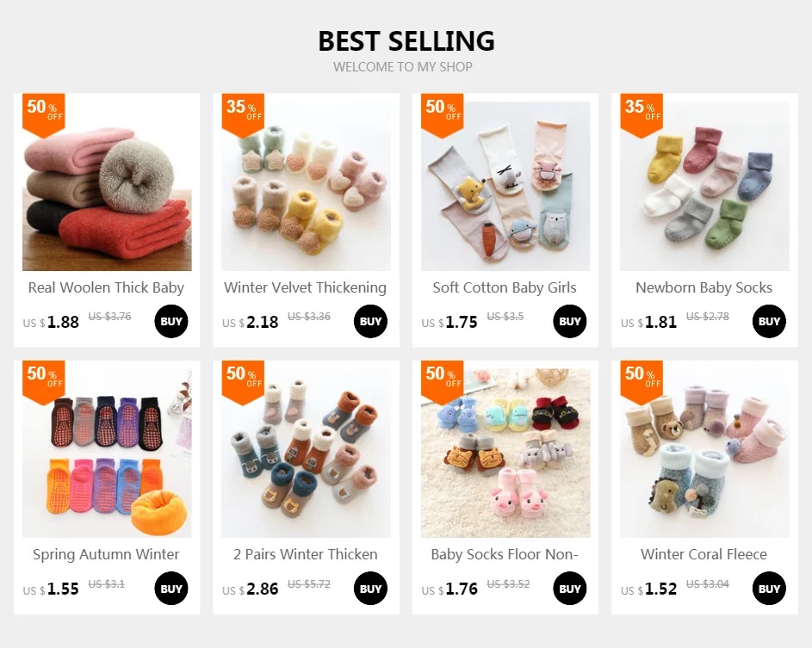The width and height of the screenshot is (812, 648).
Task: Click the US $1.75 price of Soft Cotton
Action: [x=449, y=323]
